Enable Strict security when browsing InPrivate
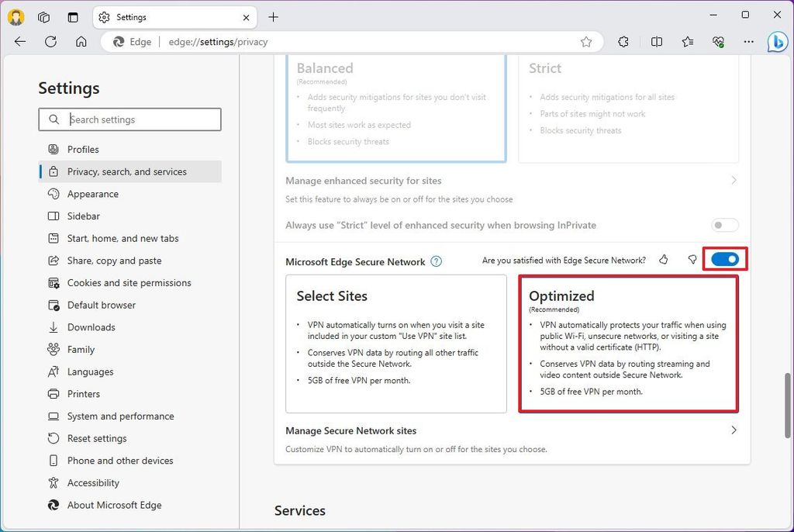 724,225
